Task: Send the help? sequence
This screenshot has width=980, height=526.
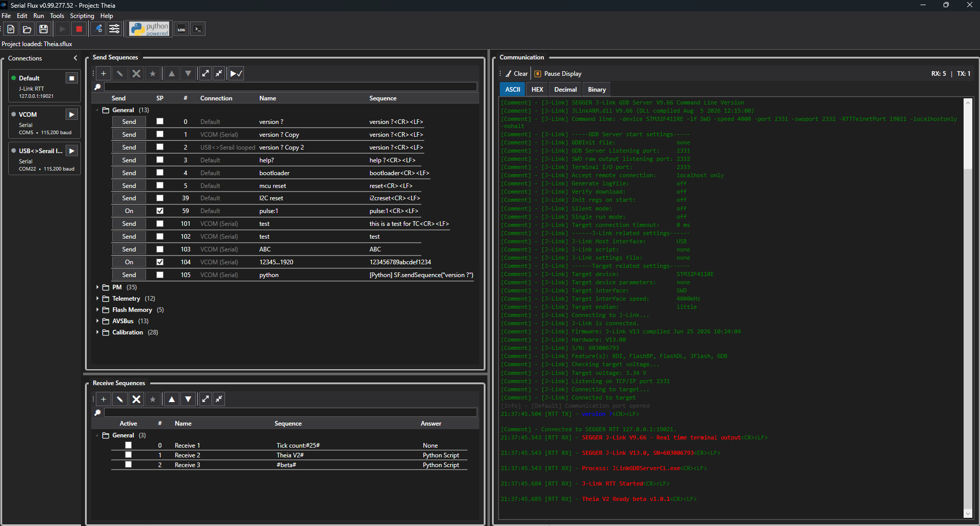Action: (129, 160)
